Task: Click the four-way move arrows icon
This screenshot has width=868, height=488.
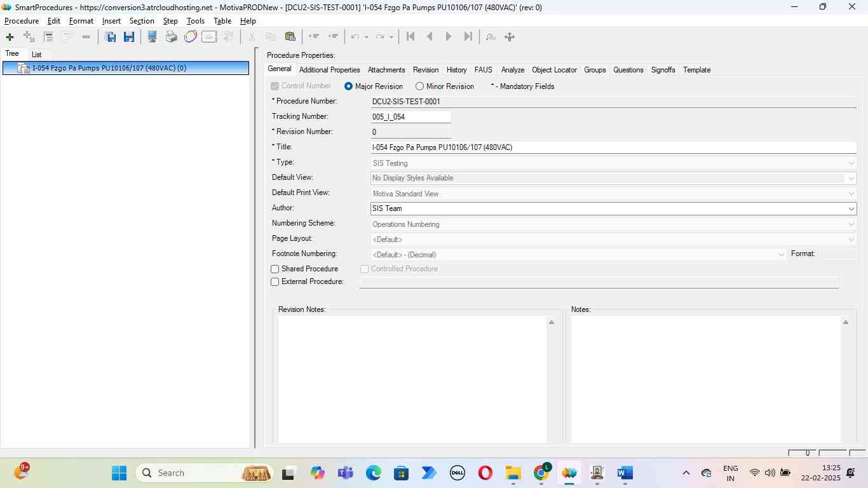Action: pos(510,37)
